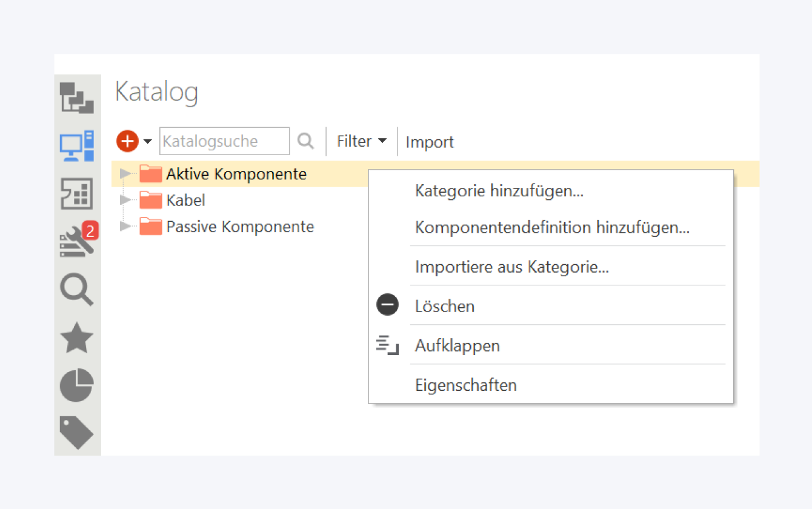Click Eigenschaften in the context menu

click(466, 385)
